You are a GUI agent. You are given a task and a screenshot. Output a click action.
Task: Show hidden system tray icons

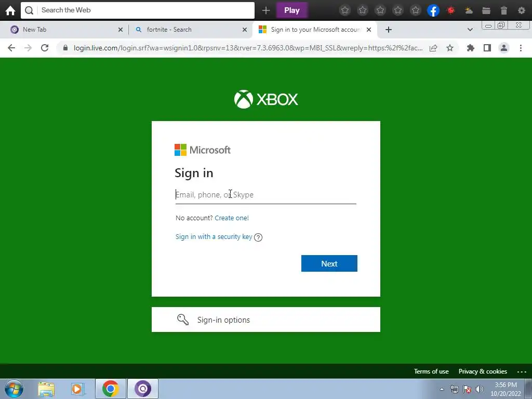point(442,389)
